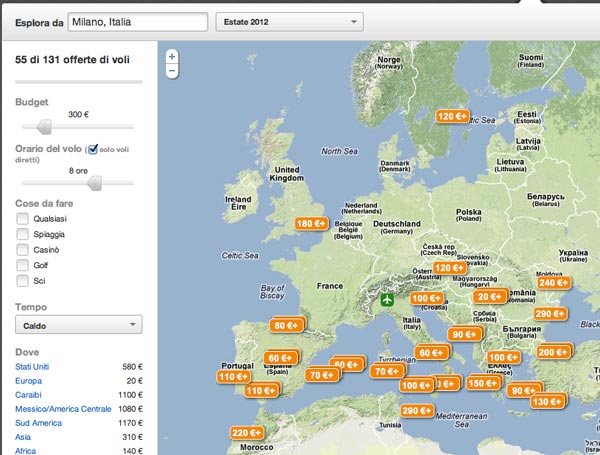Select the 90 €+ marker on the Adriatic coast
The height and width of the screenshot is (455, 600).
[x=464, y=334]
